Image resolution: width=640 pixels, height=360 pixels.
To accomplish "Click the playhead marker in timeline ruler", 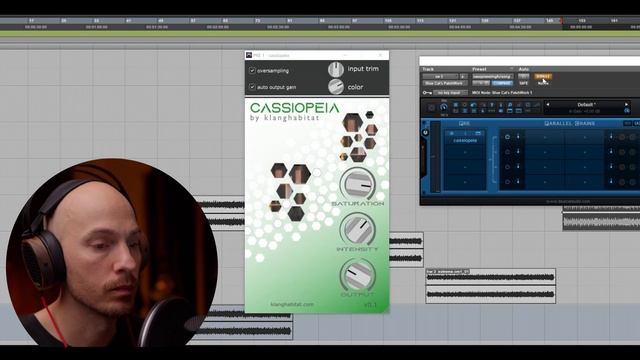I will coord(562,20).
